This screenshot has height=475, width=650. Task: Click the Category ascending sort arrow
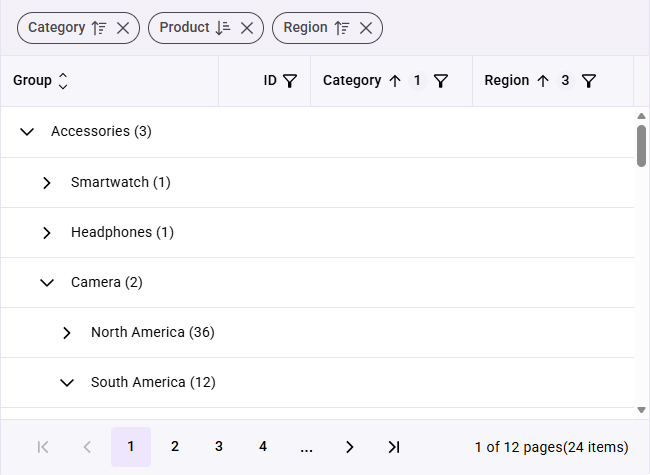pos(395,81)
